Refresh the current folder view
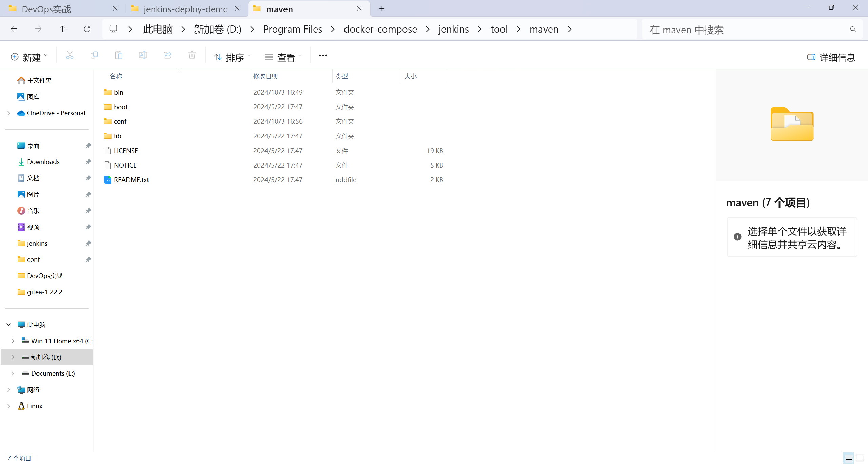Viewport: 868px width, 464px height. (x=87, y=29)
